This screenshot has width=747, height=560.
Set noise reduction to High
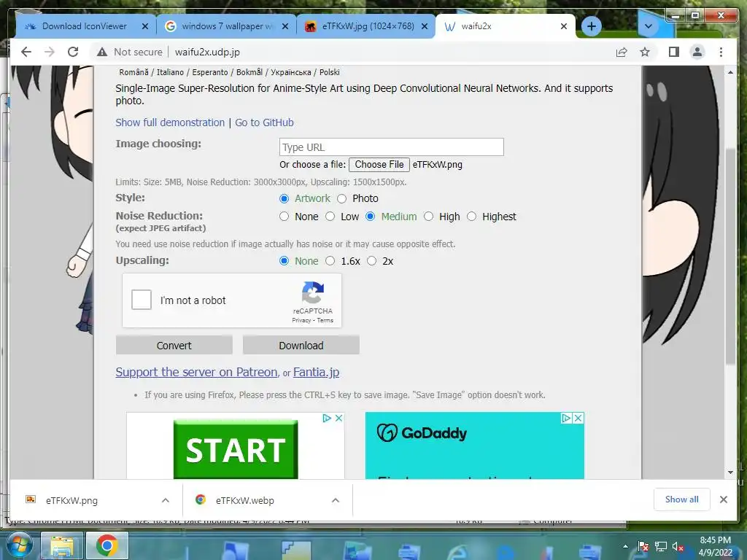click(428, 217)
